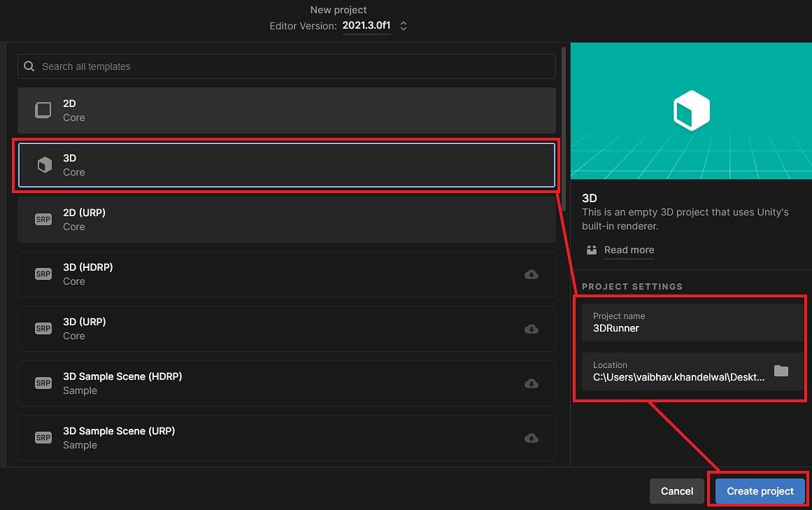The width and height of the screenshot is (812, 510).
Task: Download the 3D Sample Scene (HDRP) template
Action: [x=532, y=383]
